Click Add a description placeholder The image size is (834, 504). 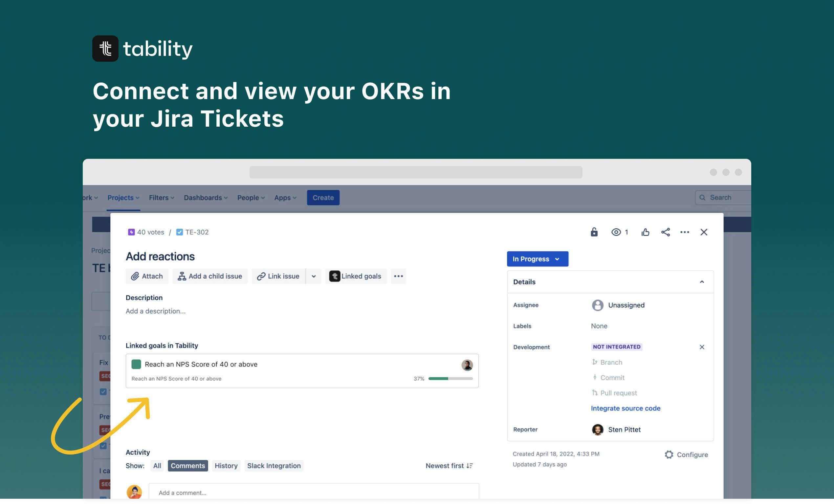(156, 311)
